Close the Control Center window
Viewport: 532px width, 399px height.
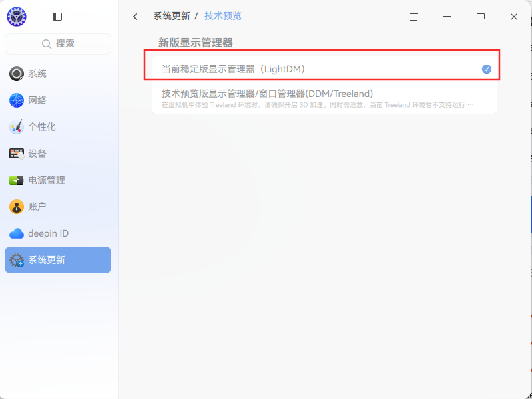513,17
